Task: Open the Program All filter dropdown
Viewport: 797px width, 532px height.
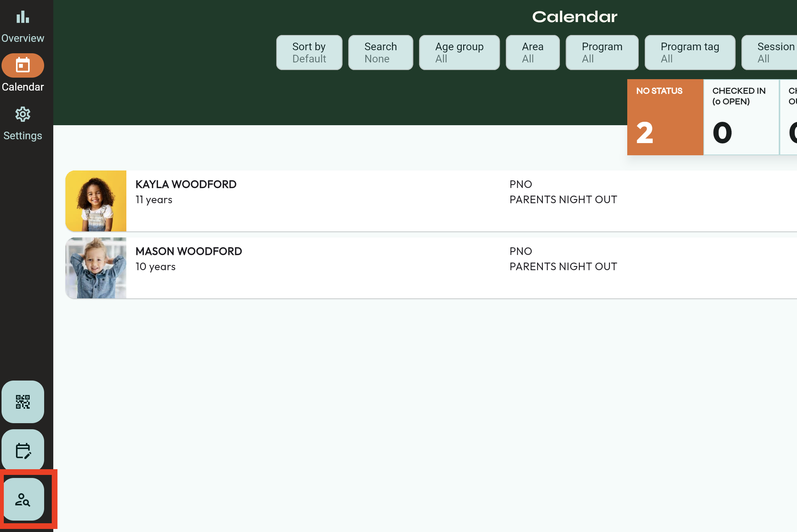Action: pos(602,53)
